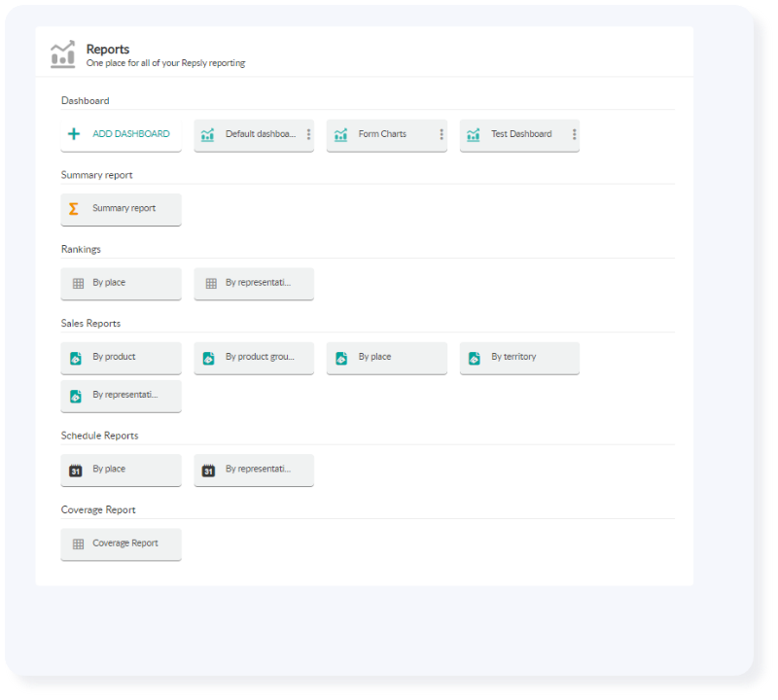Click the grid icon on Rankings By place
778x700 pixels.
(78, 283)
